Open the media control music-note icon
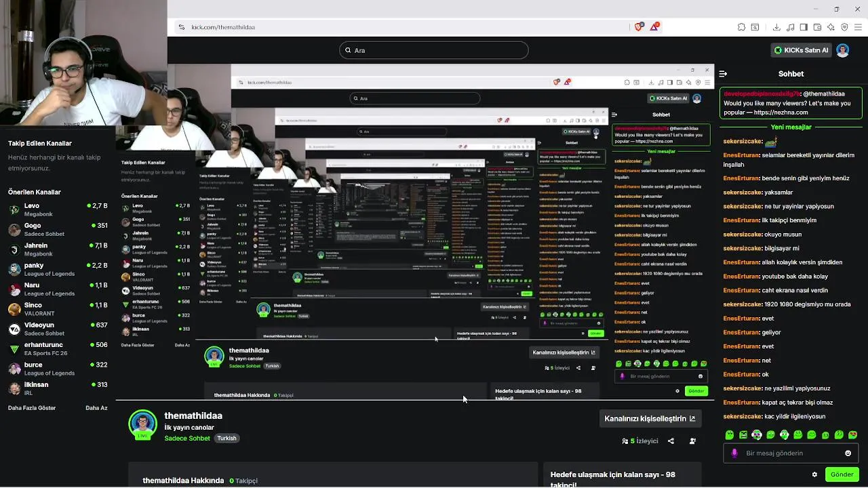The height and width of the screenshot is (488, 868). pyautogui.click(x=791, y=27)
